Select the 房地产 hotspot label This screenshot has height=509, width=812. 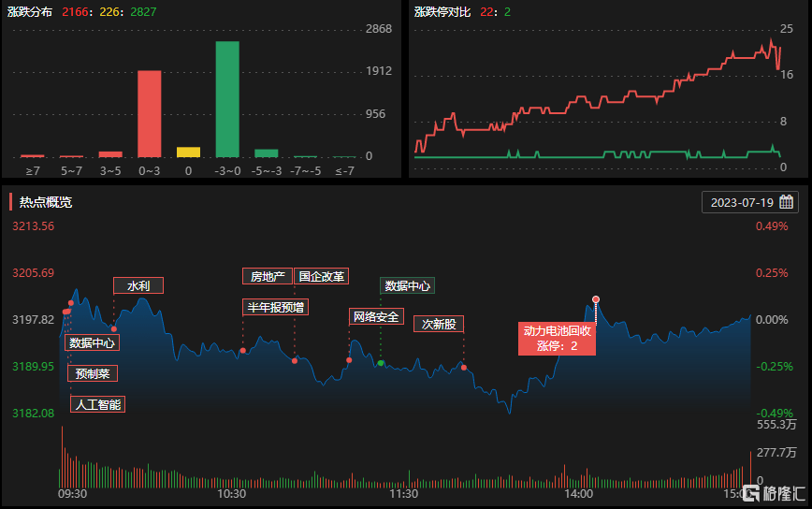tap(268, 276)
